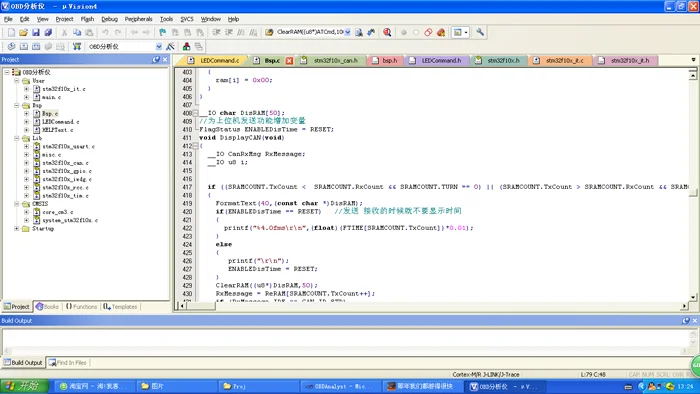Click the Download to flash LOAD icon

click(77, 46)
